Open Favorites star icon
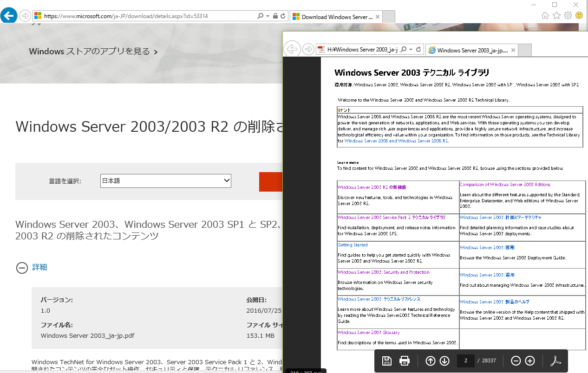Image resolution: width=588 pixels, height=373 pixels. [557, 15]
